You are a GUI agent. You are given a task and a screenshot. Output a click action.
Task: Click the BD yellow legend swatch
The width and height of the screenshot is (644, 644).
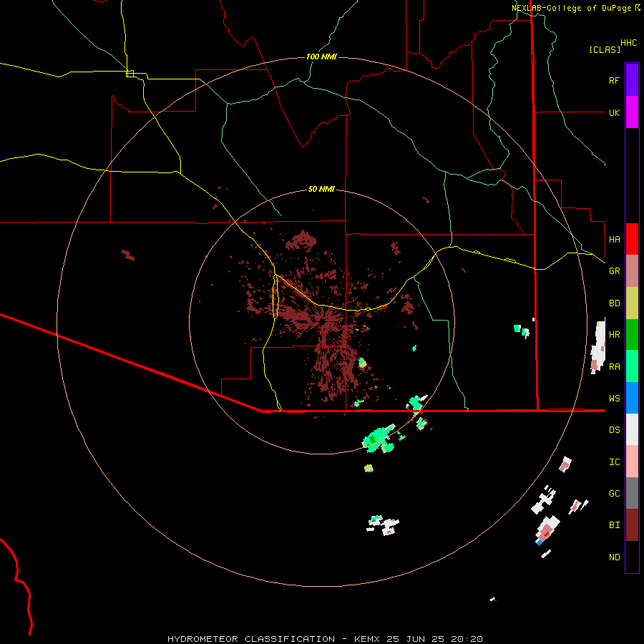coord(632,303)
